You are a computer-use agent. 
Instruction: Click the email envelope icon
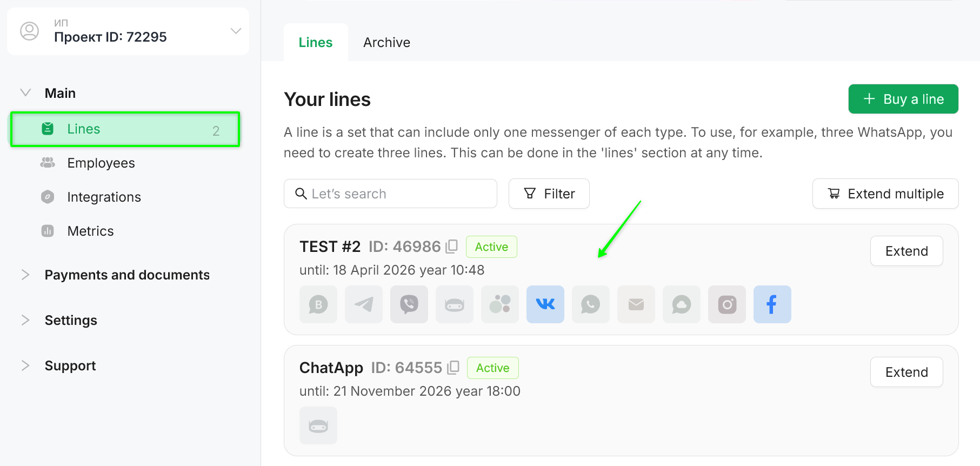point(636,304)
